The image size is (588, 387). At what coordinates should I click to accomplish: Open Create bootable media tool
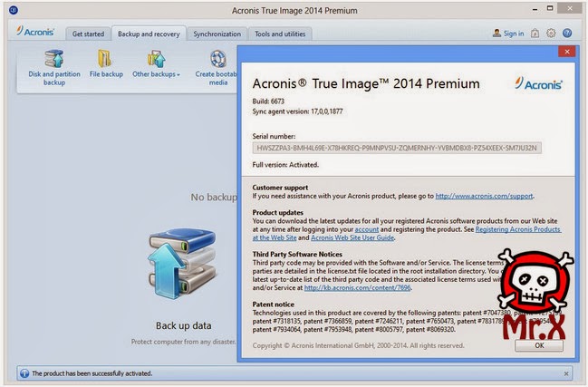217,67
